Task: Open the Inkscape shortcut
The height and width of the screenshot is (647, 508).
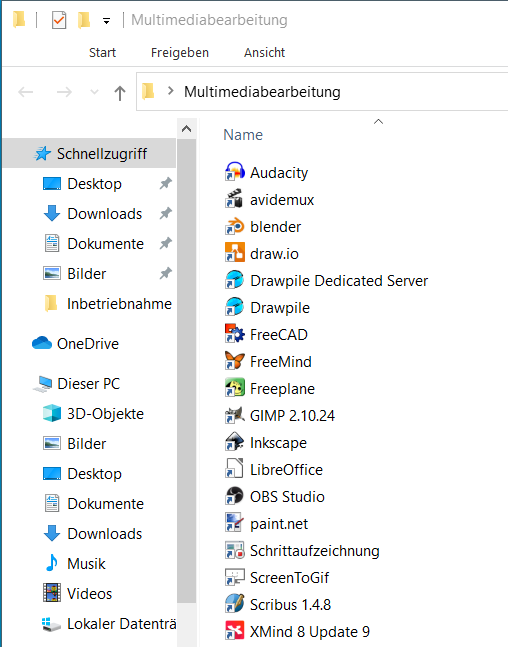Action: (x=266, y=442)
